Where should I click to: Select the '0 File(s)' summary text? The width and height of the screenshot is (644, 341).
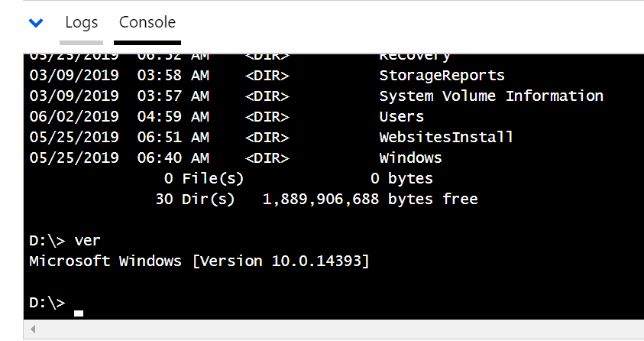[x=204, y=179]
